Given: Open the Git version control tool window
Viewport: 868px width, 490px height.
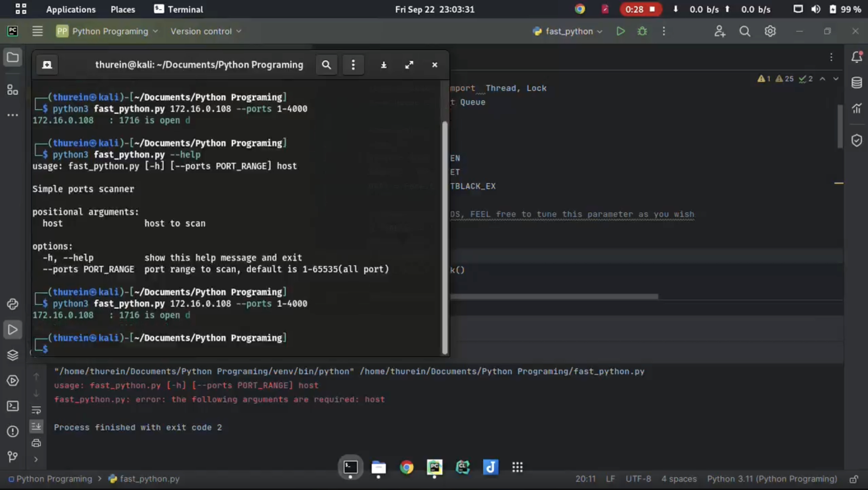Looking at the screenshot, I should [x=12, y=457].
